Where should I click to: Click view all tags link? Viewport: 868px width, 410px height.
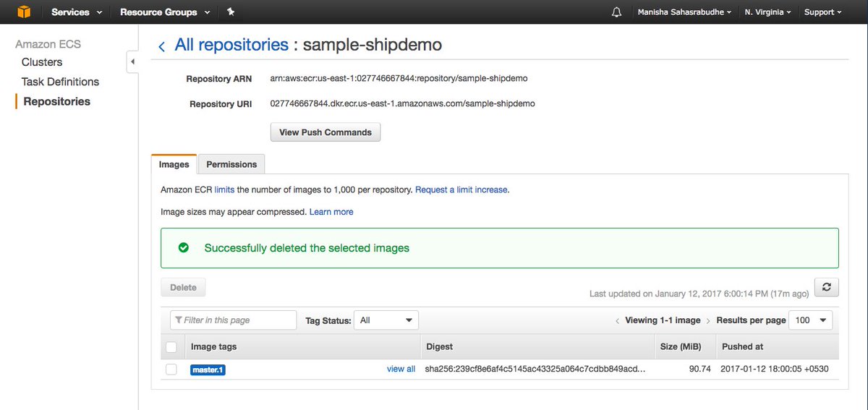pyautogui.click(x=401, y=369)
